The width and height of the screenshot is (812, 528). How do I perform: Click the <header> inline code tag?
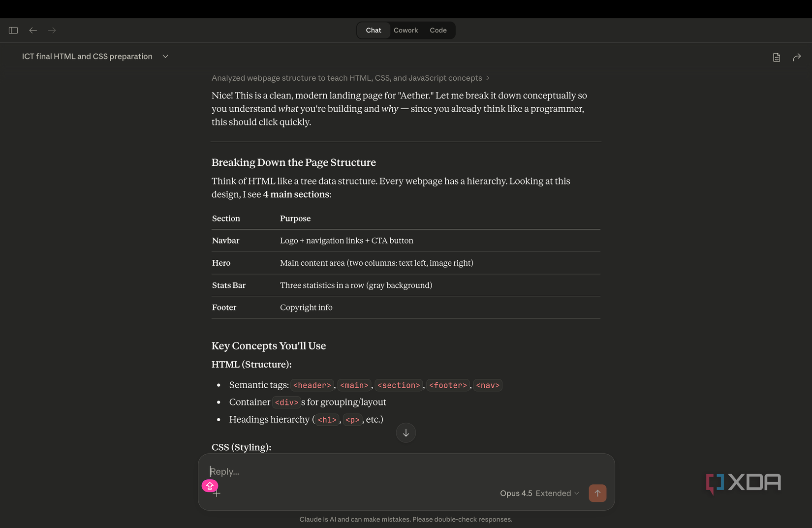point(312,385)
